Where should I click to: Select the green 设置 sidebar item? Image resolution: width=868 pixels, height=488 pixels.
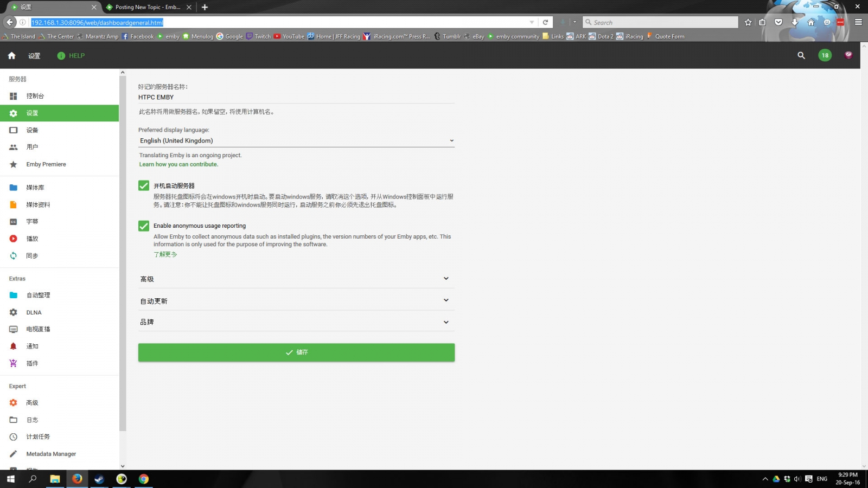coord(60,113)
